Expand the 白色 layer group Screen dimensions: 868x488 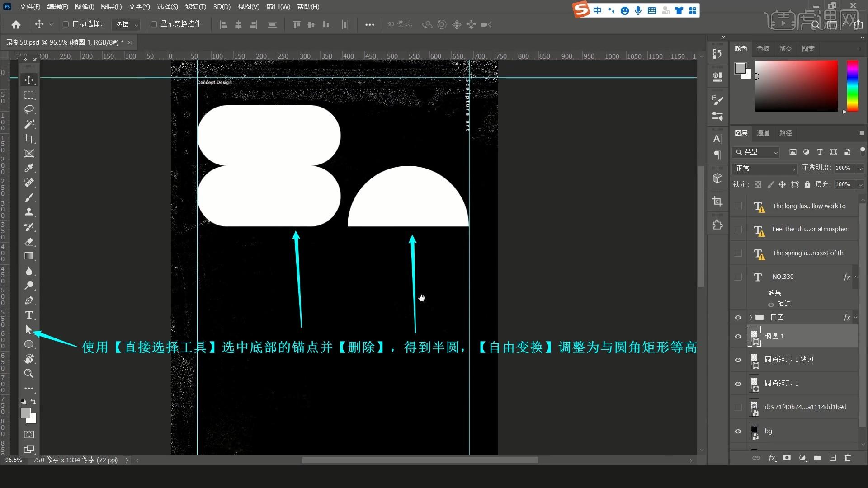pos(751,317)
